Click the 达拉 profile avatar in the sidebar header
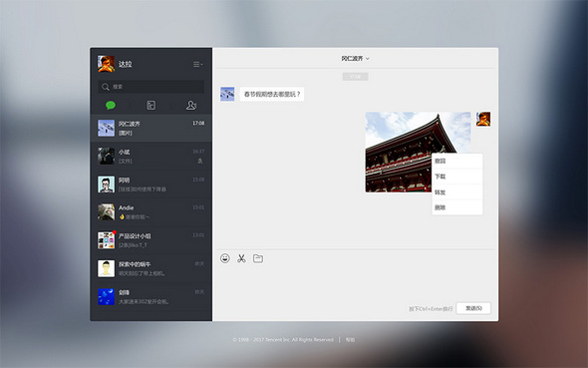This screenshot has height=368, width=588. pos(106,64)
